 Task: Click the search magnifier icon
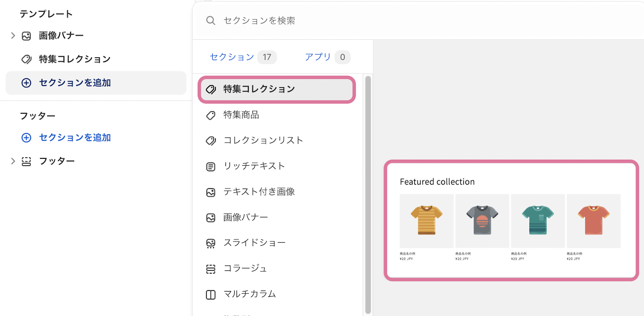pyautogui.click(x=211, y=21)
